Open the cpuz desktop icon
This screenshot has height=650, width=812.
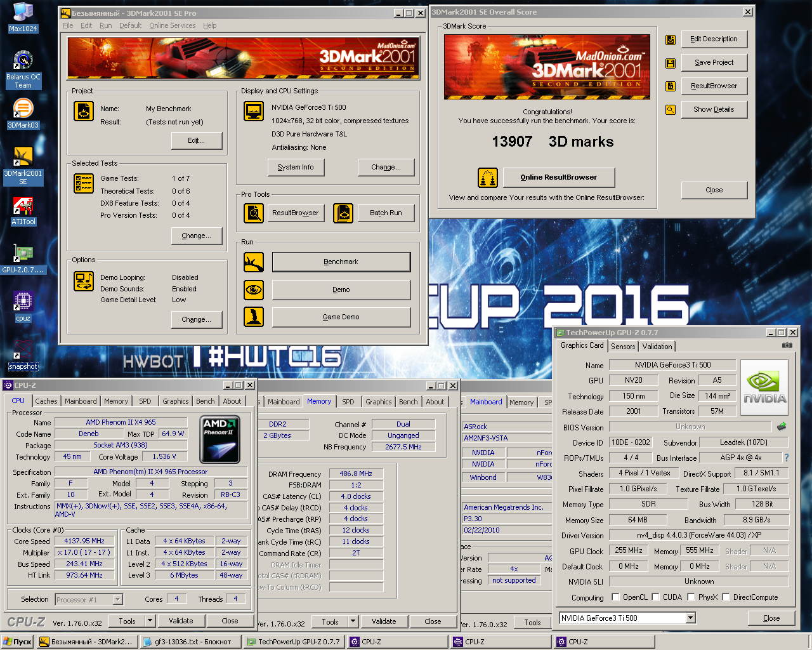(23, 305)
